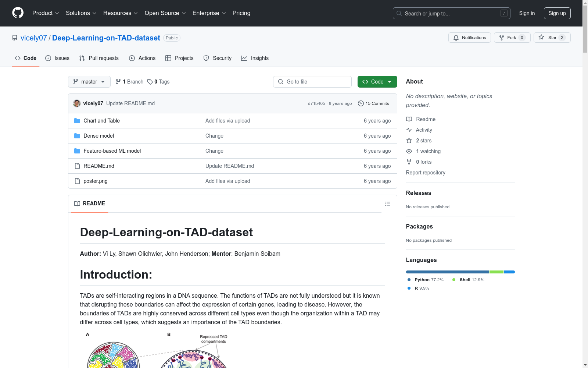The image size is (588, 368).
Task: Select the README tab header
Action: 90,204
